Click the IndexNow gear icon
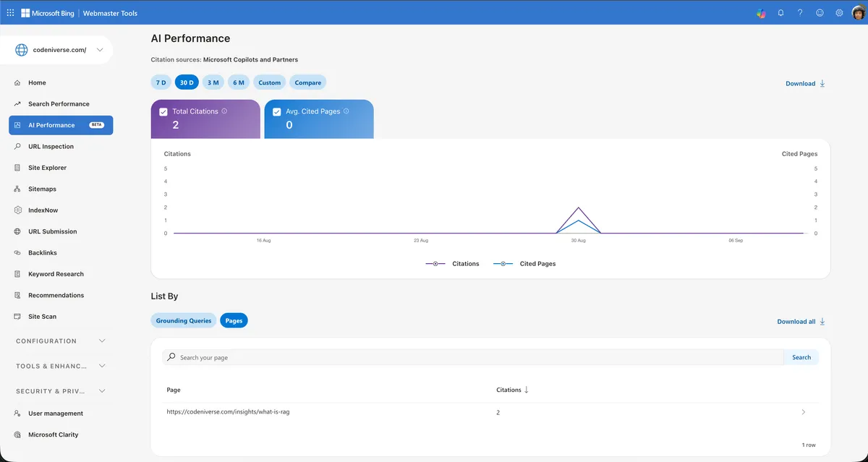This screenshot has height=462, width=868. tap(17, 210)
